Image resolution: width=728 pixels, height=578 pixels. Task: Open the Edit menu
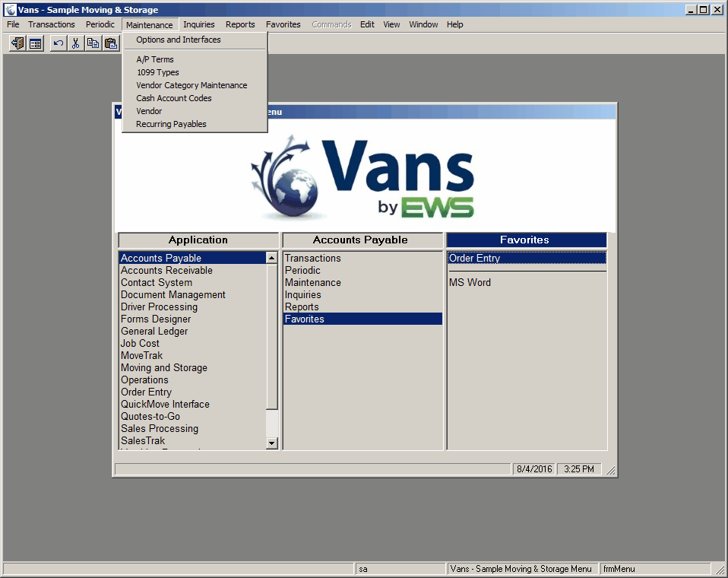pos(367,24)
